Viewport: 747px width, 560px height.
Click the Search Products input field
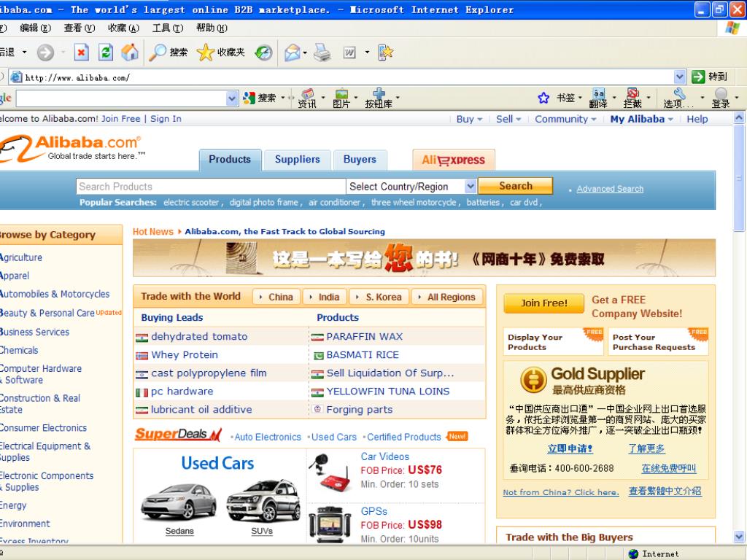click(211, 186)
